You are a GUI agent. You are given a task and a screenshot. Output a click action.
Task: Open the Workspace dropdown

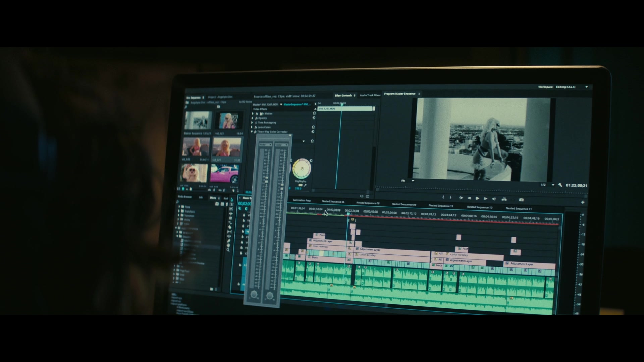pyautogui.click(x=587, y=87)
